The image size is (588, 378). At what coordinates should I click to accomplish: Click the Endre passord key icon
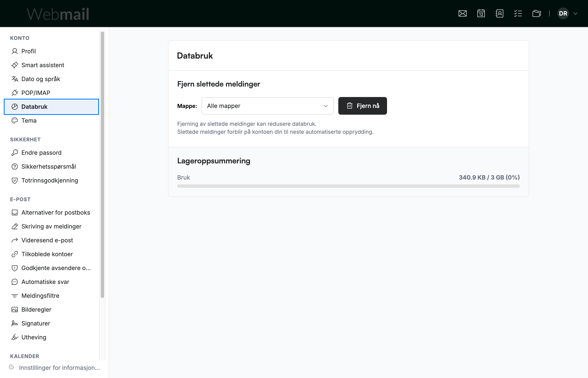(15, 153)
